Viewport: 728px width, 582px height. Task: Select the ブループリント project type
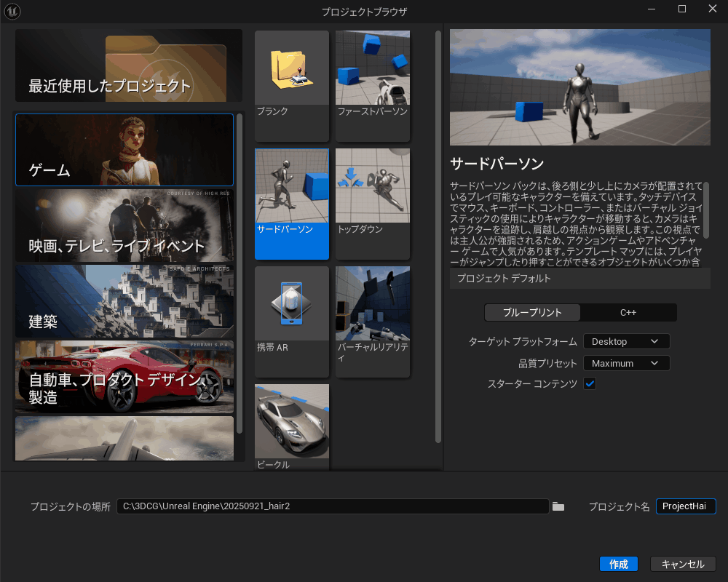coord(533,312)
